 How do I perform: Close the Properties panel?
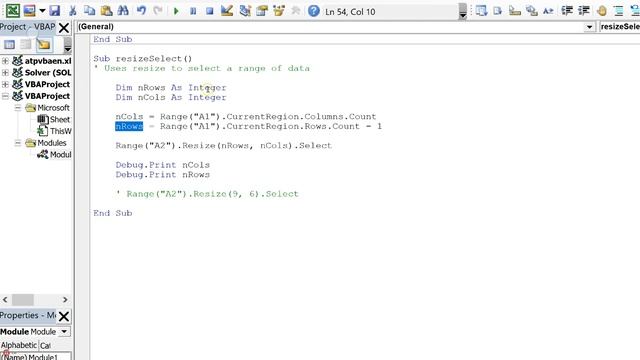(64, 316)
